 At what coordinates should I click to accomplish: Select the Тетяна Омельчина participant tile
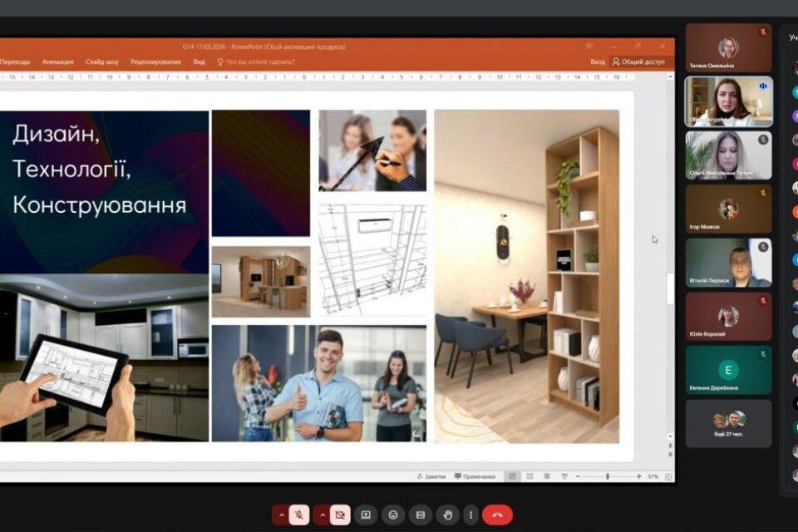[x=728, y=47]
